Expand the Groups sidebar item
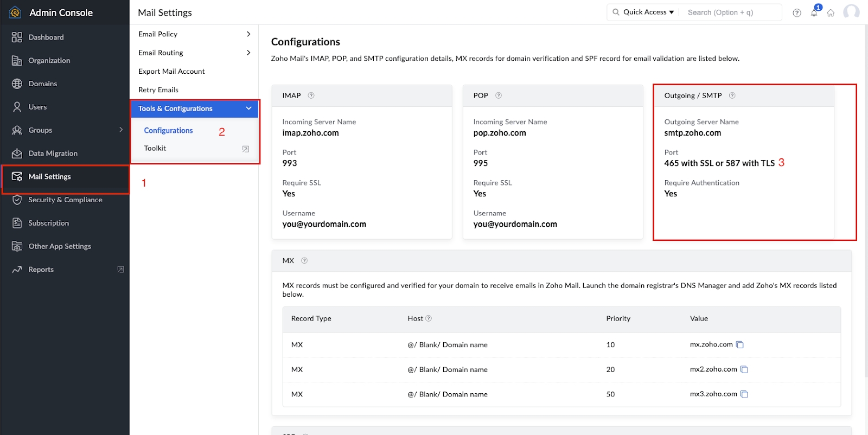 (x=120, y=130)
